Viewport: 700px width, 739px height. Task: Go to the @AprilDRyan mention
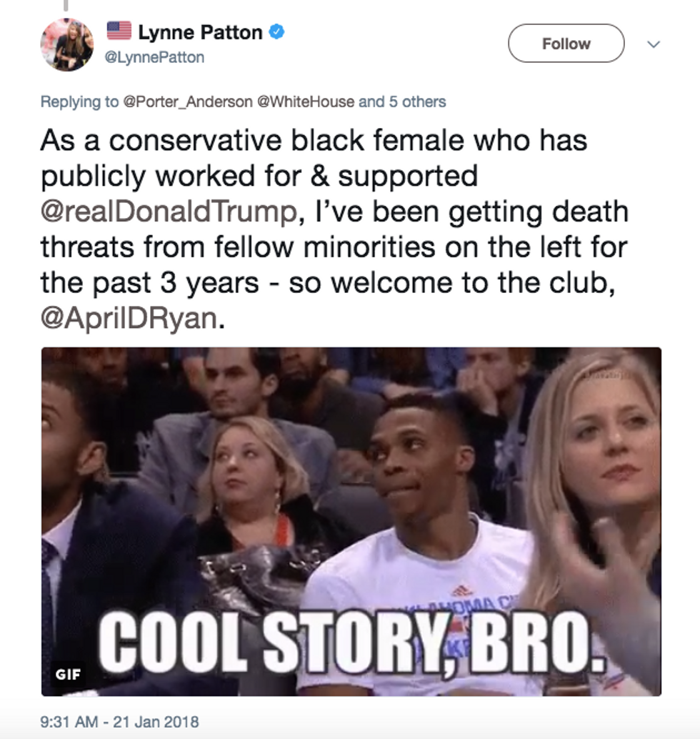129,319
